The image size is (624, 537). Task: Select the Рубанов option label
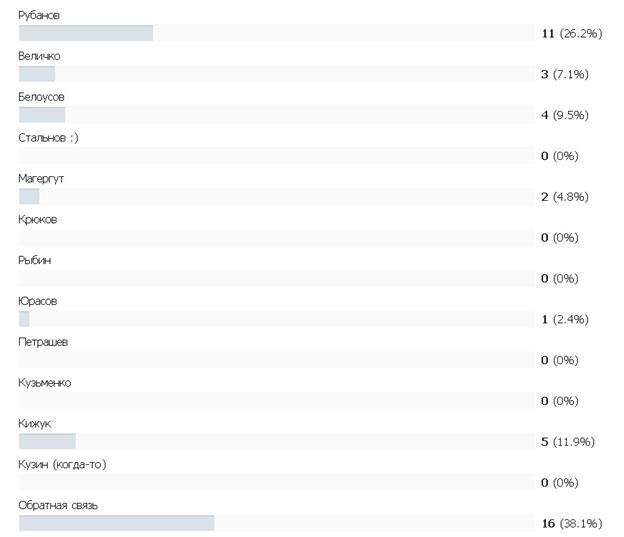click(39, 15)
